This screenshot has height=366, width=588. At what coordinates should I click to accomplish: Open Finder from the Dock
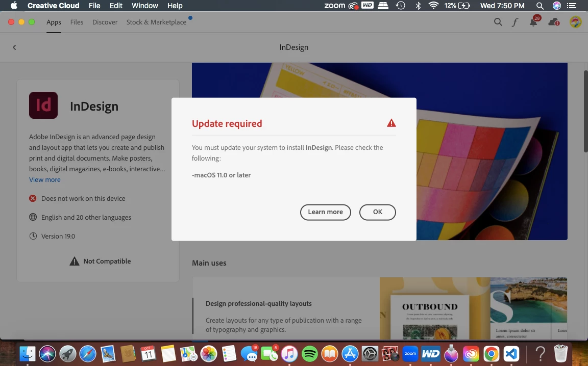tap(28, 354)
